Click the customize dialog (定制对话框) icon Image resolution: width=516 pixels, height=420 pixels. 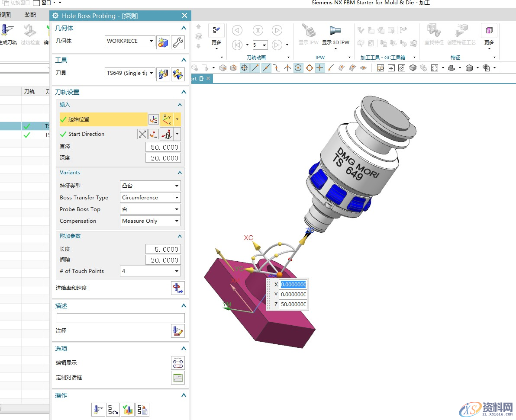(178, 378)
